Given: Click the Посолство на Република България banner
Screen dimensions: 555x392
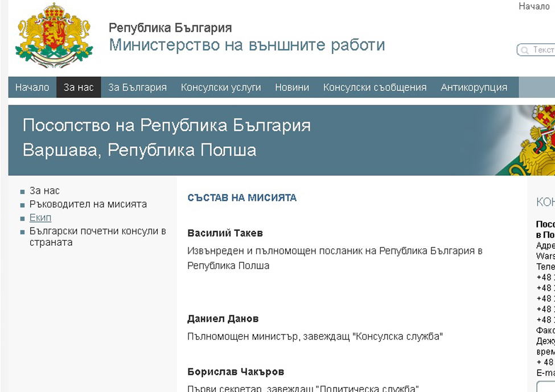Looking at the screenshot, I should click(167, 126).
